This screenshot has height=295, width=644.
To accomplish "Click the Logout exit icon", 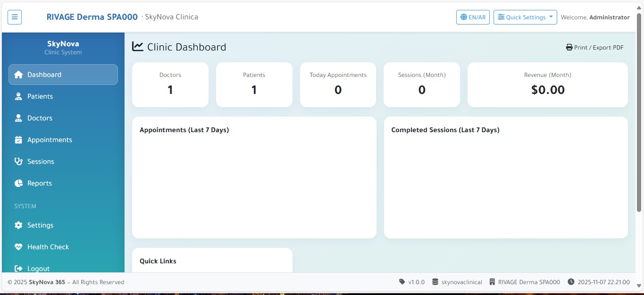I will click(x=18, y=268).
